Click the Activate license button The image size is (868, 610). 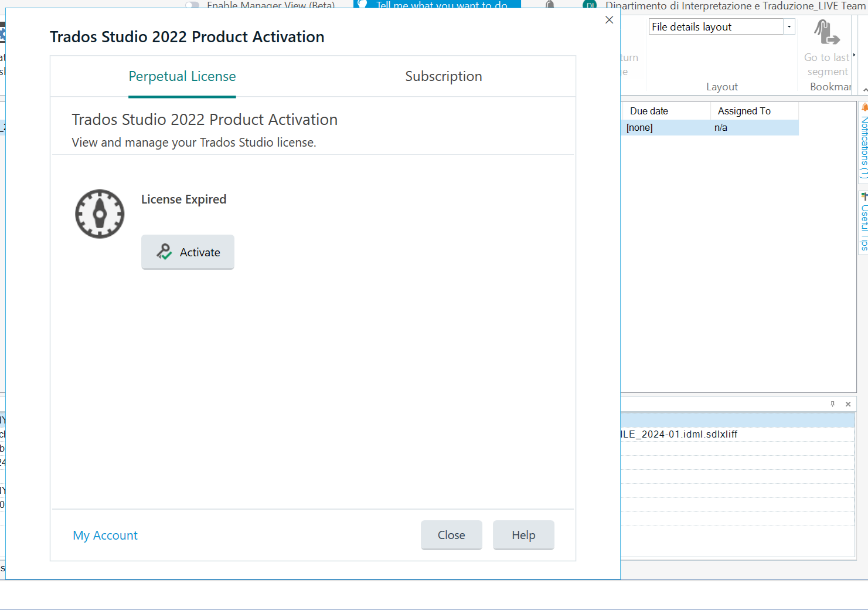coord(188,252)
